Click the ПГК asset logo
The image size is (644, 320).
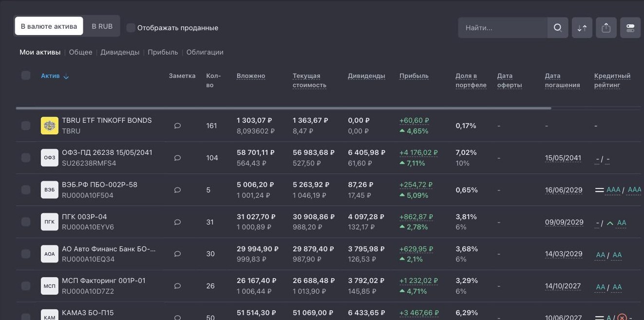click(x=50, y=222)
